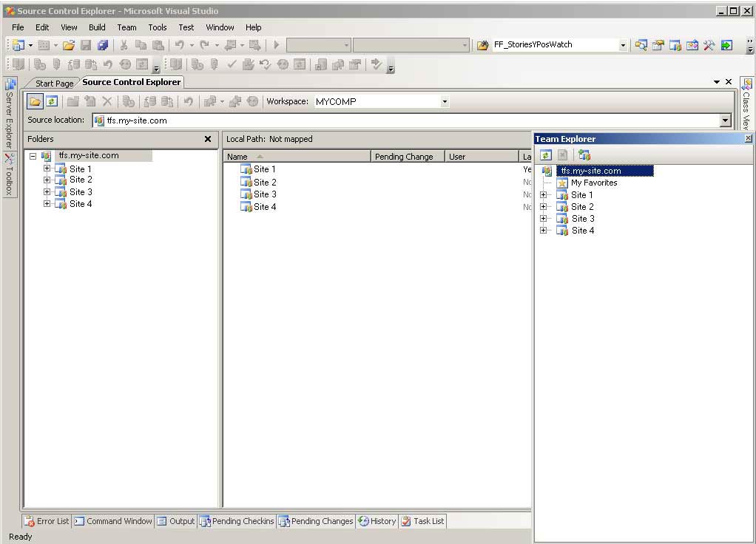Open the Team menu
Image resolution: width=756 pixels, height=544 pixels.
(126, 27)
